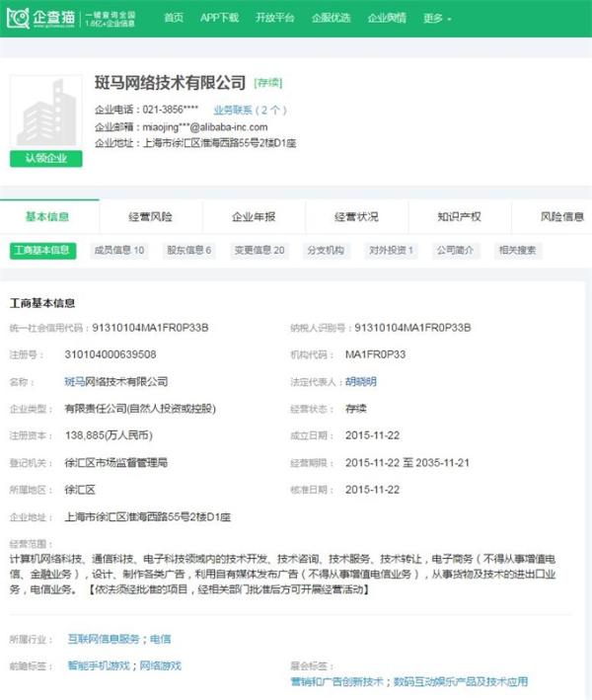Click the 工商基本信息 section heading
Viewport: 592px width, 700px height.
click(42, 303)
